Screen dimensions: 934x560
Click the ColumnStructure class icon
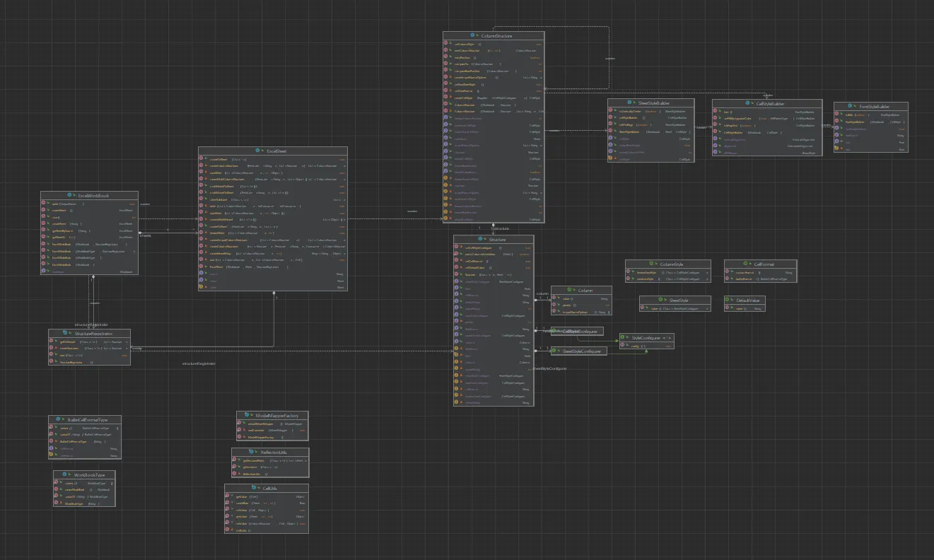tap(472, 35)
